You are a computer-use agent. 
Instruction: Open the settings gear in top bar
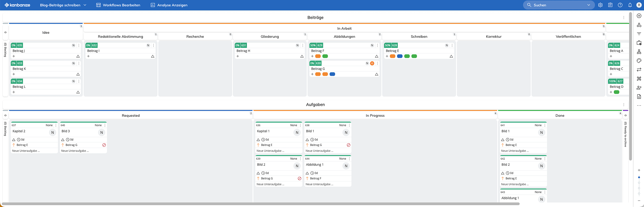tap(601, 5)
